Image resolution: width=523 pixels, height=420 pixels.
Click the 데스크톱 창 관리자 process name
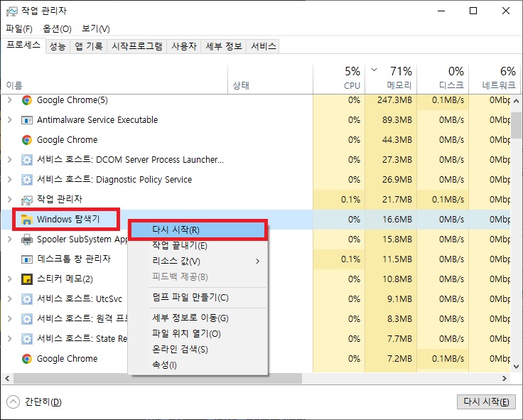point(74,259)
